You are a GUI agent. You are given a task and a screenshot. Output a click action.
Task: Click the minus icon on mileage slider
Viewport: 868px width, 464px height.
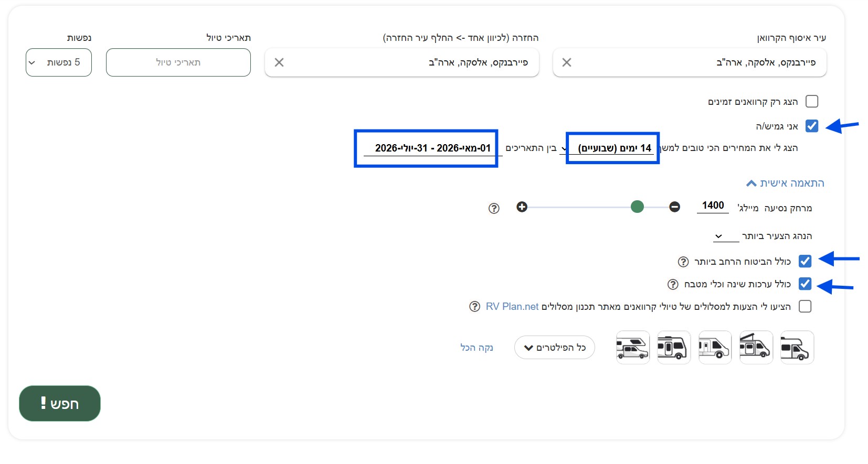click(675, 207)
